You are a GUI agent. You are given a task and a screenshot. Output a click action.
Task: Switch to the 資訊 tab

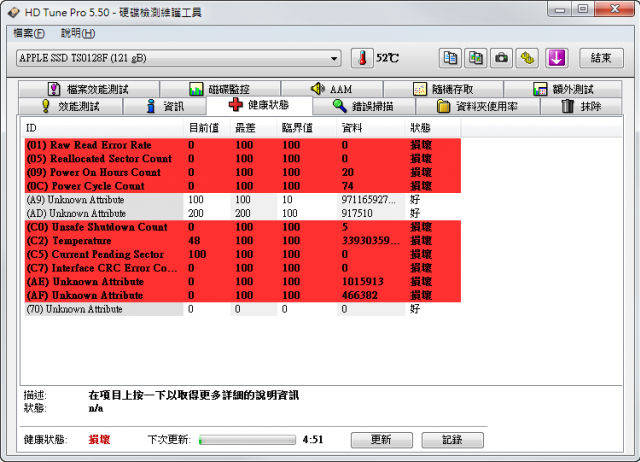click(x=165, y=107)
